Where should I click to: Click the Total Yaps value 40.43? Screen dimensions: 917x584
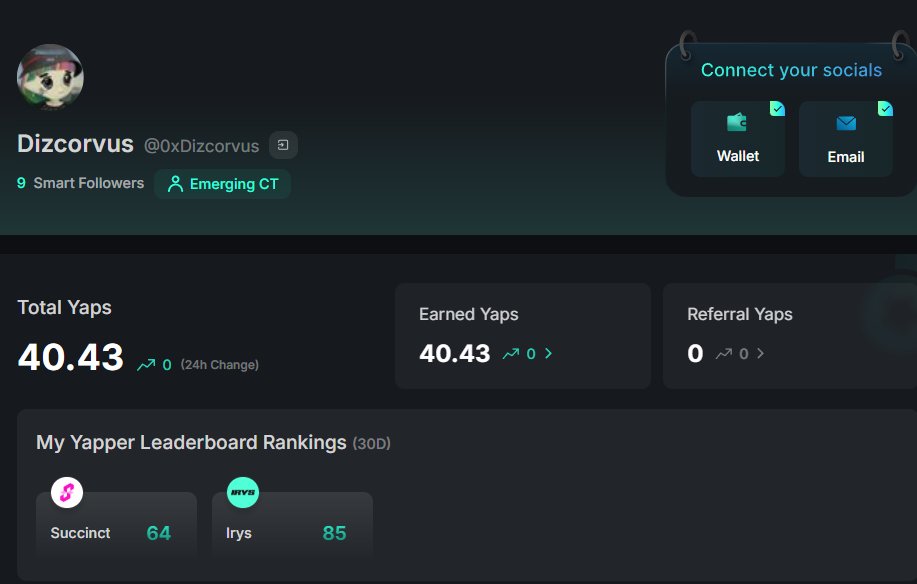coord(71,357)
